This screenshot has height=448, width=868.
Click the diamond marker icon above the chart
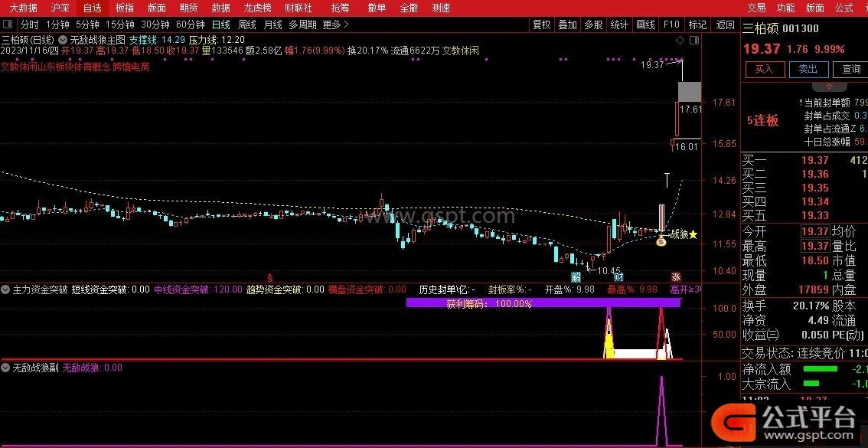[x=680, y=41]
